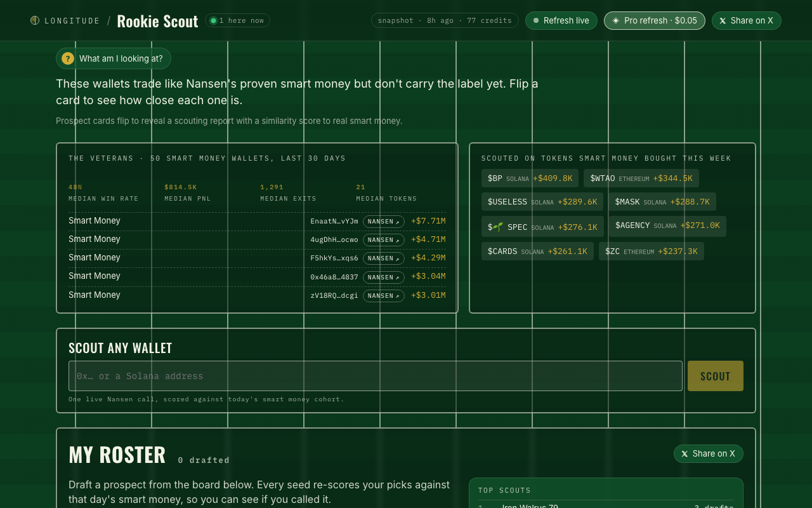
Task: Click the $814.5K median PnL stat
Action: point(188,192)
